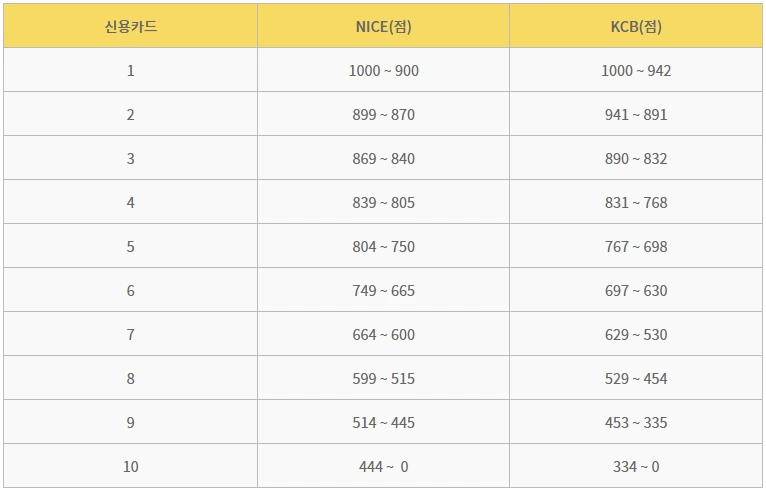This screenshot has height=491, width=766.
Task: Click KCB score cell 1000 ~ 942
Action: pos(636,71)
